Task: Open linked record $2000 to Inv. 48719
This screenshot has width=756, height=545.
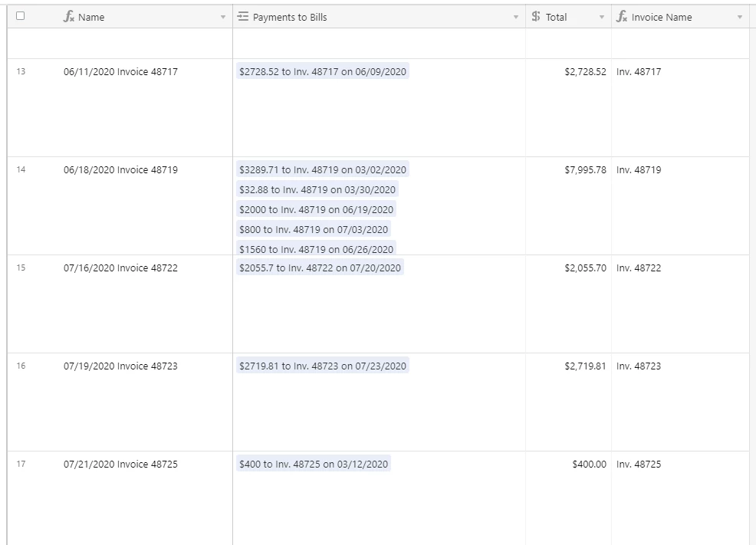Action: click(317, 209)
